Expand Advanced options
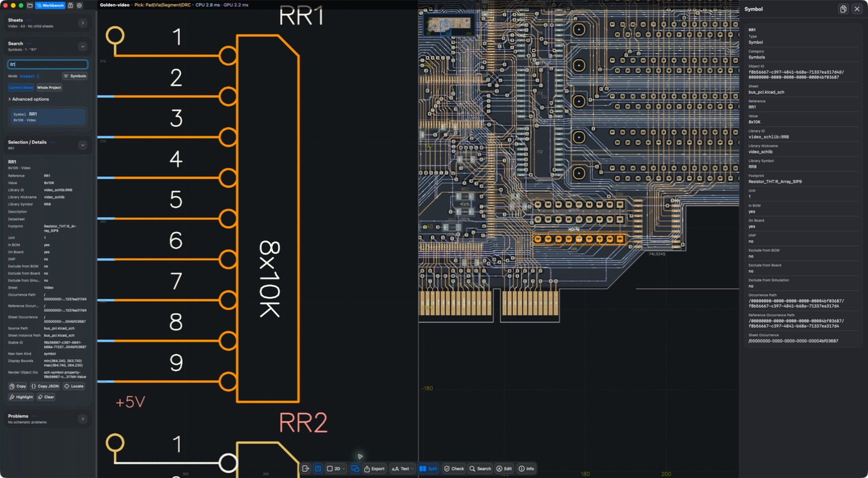This screenshot has width=868, height=478. [29, 99]
